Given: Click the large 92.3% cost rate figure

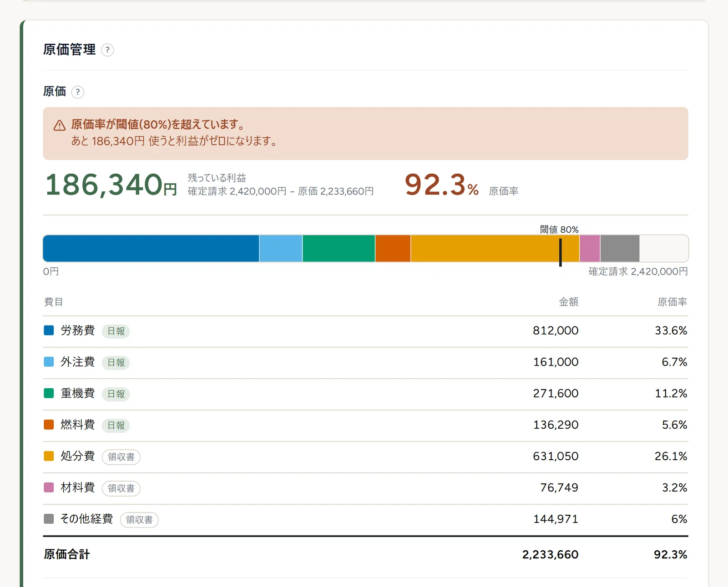Looking at the screenshot, I should 441,185.
